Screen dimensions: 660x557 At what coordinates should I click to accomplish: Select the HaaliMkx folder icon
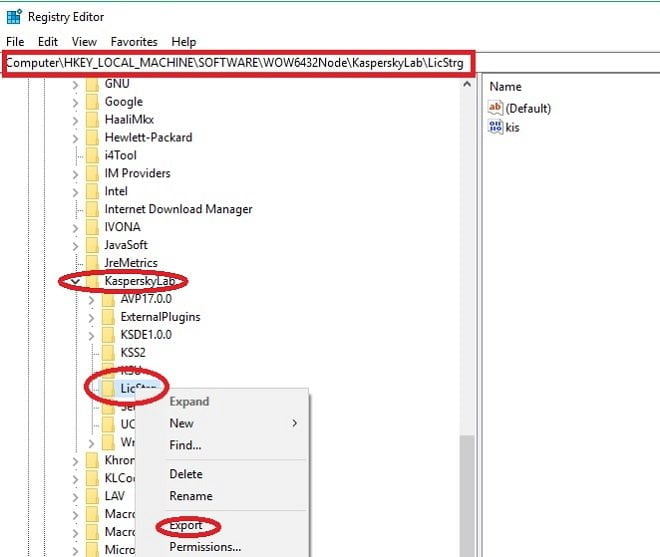(93, 120)
